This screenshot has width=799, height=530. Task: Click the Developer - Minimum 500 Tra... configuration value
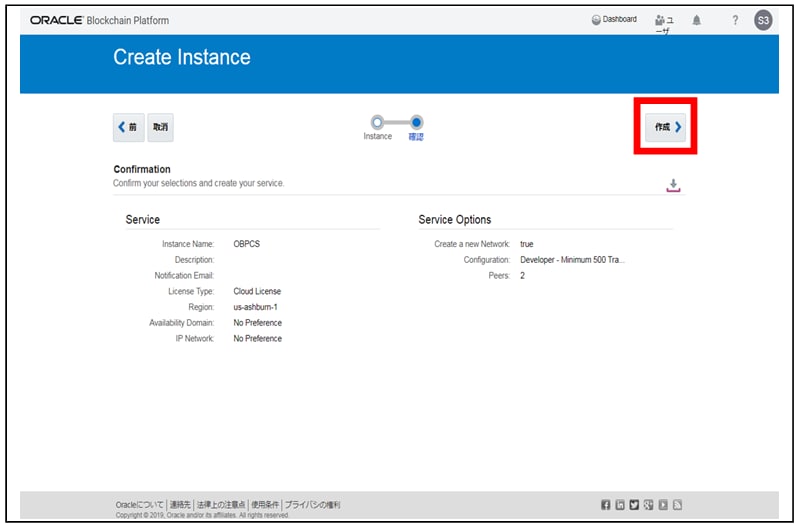pos(572,259)
